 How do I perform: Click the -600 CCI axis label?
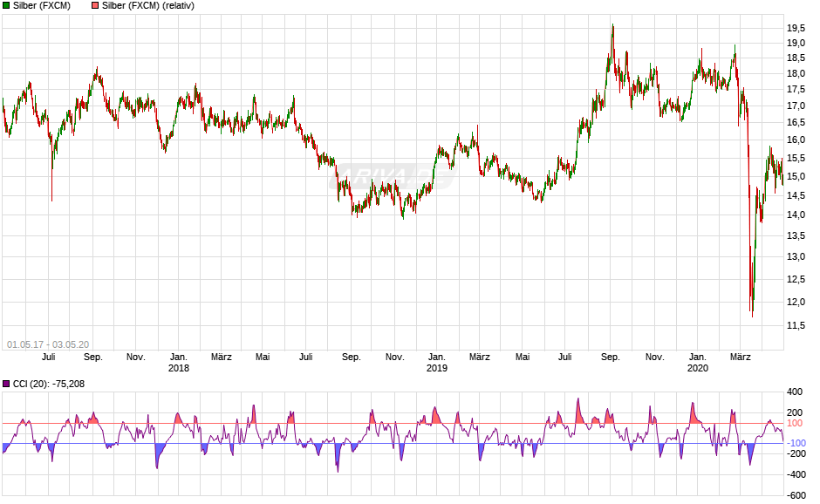pyautogui.click(x=796, y=495)
